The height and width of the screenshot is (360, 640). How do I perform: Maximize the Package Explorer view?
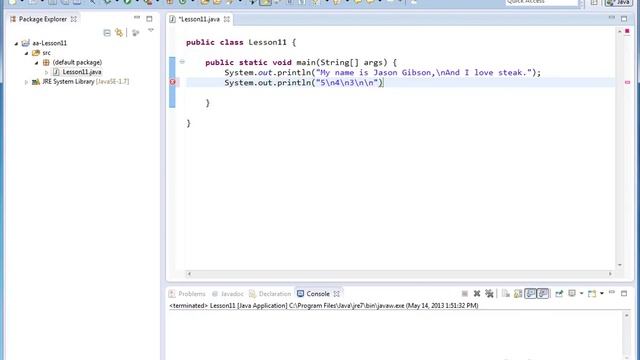149,19
